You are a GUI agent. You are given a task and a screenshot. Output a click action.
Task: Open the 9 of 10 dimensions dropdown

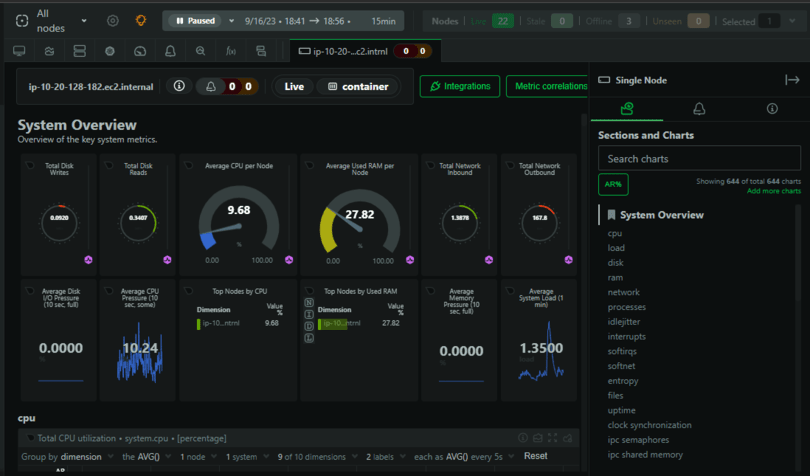[x=318, y=457]
